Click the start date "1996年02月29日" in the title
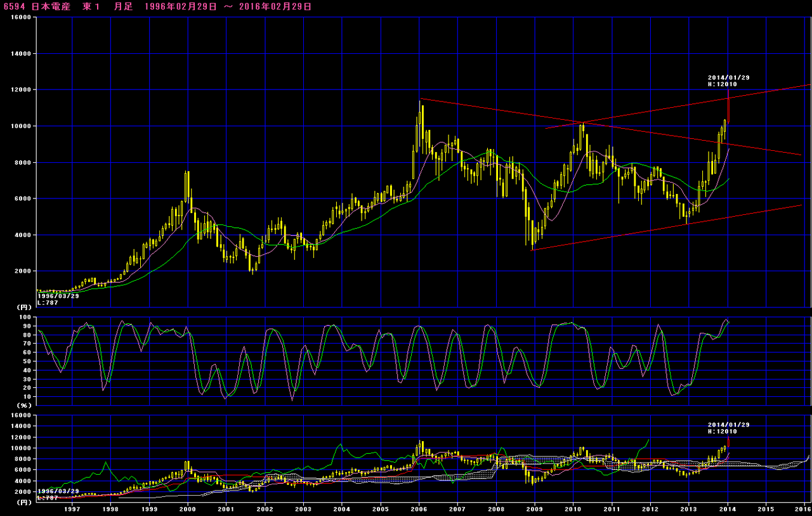This screenshot has width=812, height=516. coord(180,6)
